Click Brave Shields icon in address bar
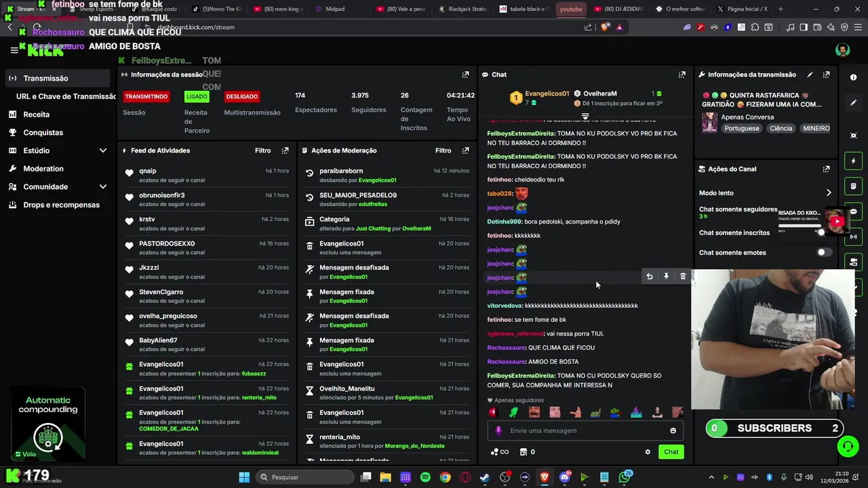 606,27
